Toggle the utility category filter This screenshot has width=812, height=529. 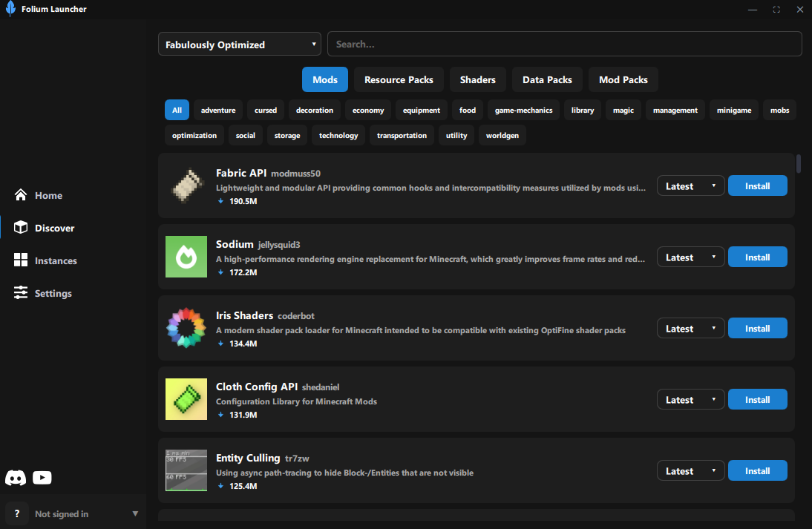(456, 136)
